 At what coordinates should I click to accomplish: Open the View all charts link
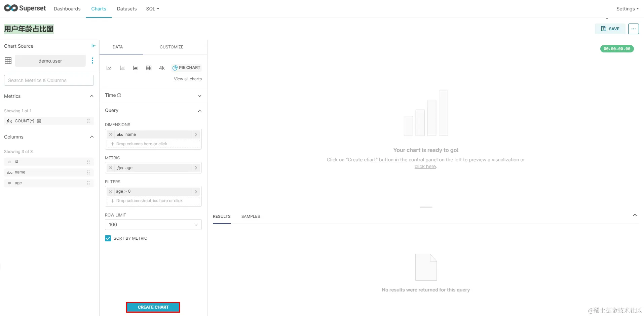[x=188, y=79]
